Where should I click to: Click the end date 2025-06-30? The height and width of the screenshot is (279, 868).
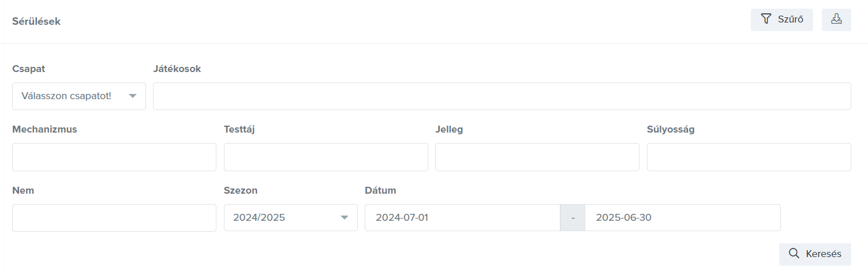click(x=683, y=218)
